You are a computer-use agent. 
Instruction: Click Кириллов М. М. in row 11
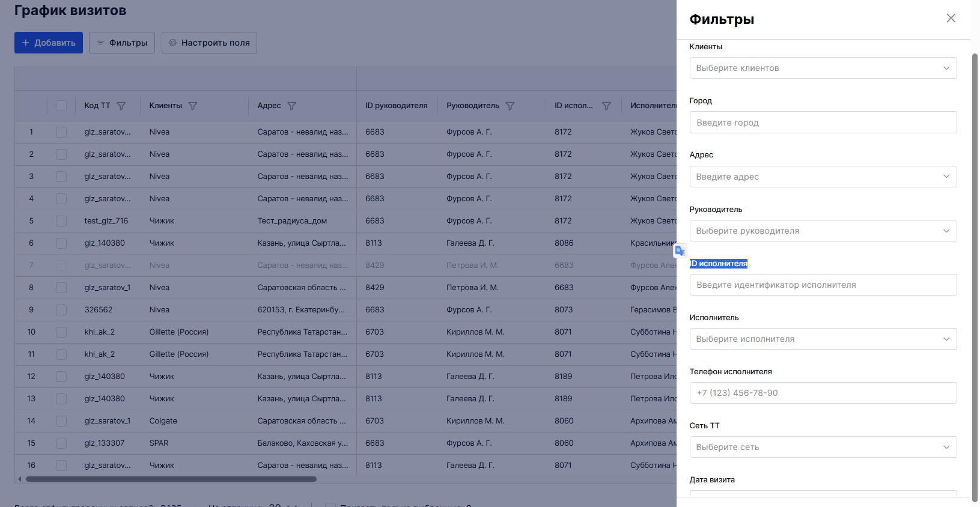tap(475, 354)
